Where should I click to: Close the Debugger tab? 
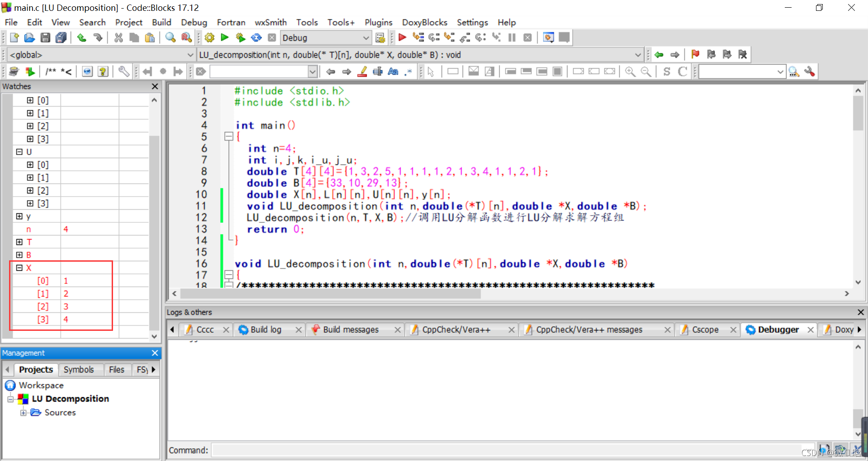(811, 330)
